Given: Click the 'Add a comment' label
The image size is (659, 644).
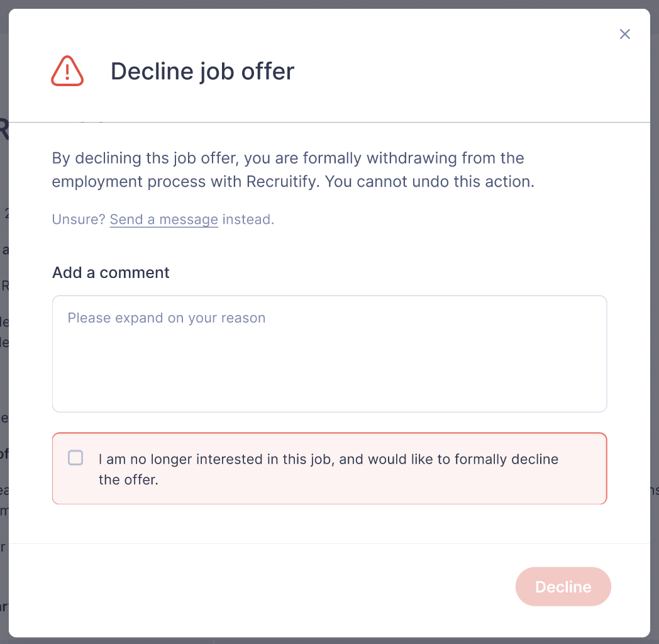Looking at the screenshot, I should [x=111, y=272].
